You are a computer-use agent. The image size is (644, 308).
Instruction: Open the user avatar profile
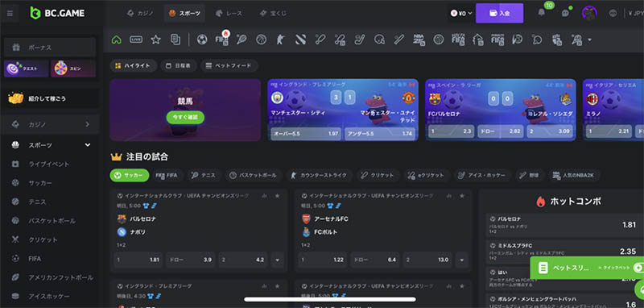pyautogui.click(x=589, y=13)
